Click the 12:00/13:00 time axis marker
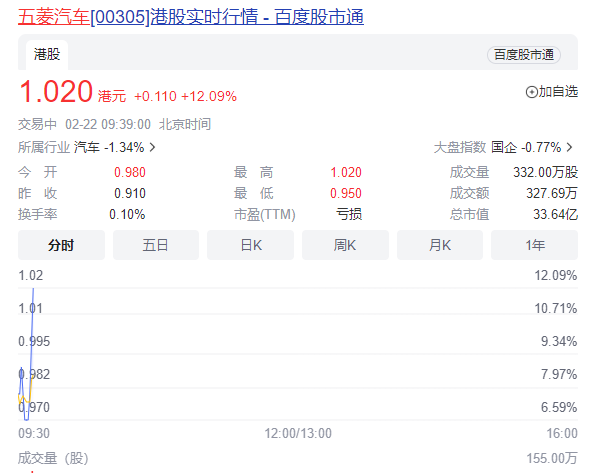592x473 pixels. pyautogui.click(x=298, y=433)
